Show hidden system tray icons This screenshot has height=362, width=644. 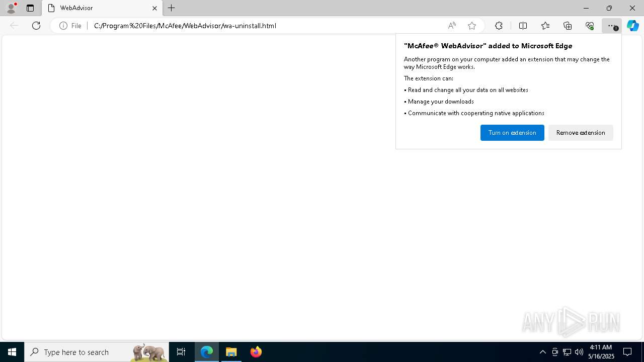542,352
